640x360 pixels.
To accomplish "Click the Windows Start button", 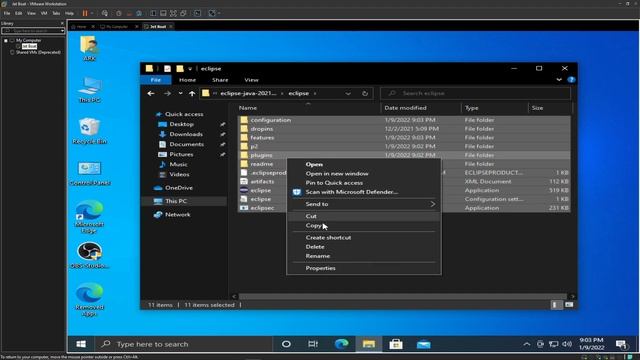I will (81, 344).
